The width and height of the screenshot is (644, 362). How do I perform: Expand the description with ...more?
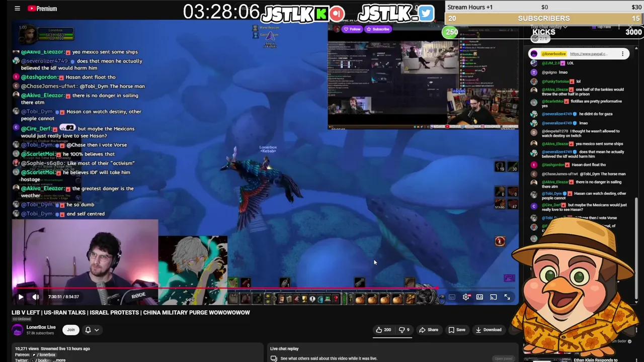click(x=59, y=360)
